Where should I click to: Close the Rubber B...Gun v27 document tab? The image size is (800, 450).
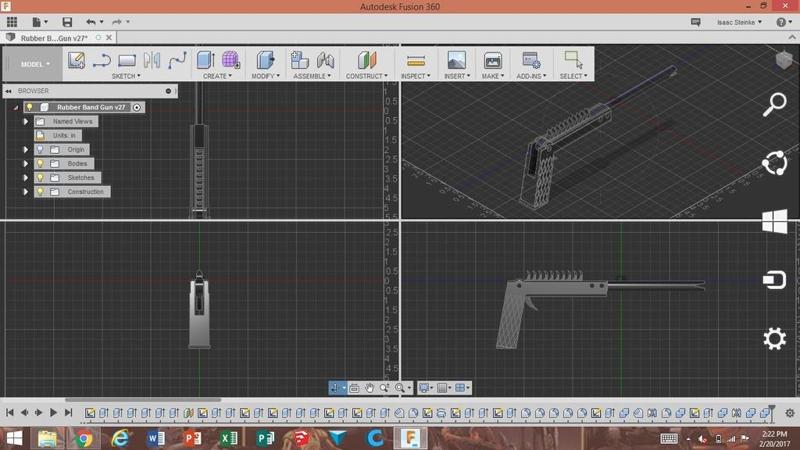click(109, 38)
